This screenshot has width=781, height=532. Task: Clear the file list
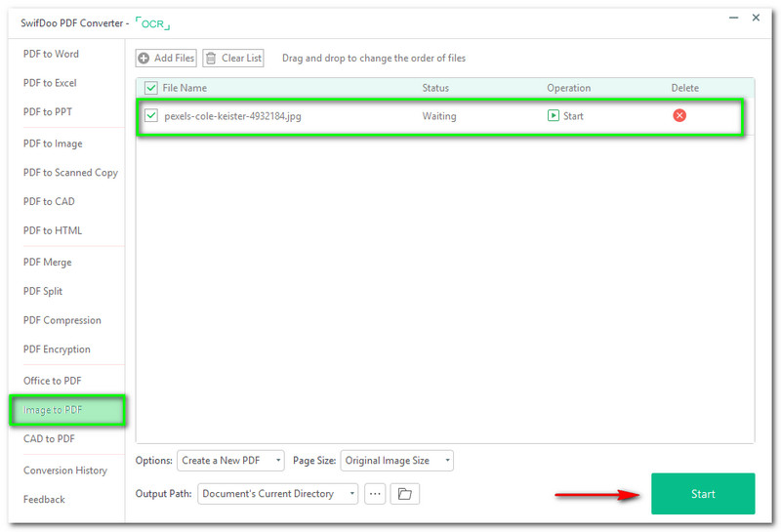(233, 58)
